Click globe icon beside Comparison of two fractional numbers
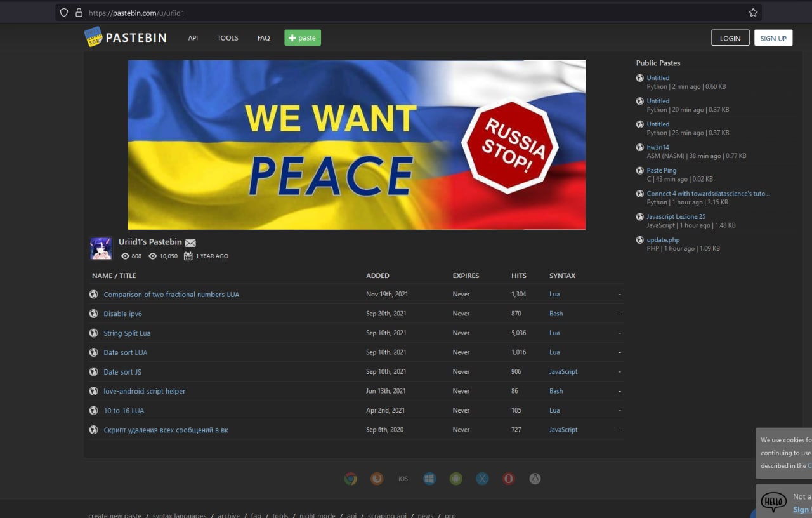Image resolution: width=812 pixels, height=518 pixels. click(94, 294)
